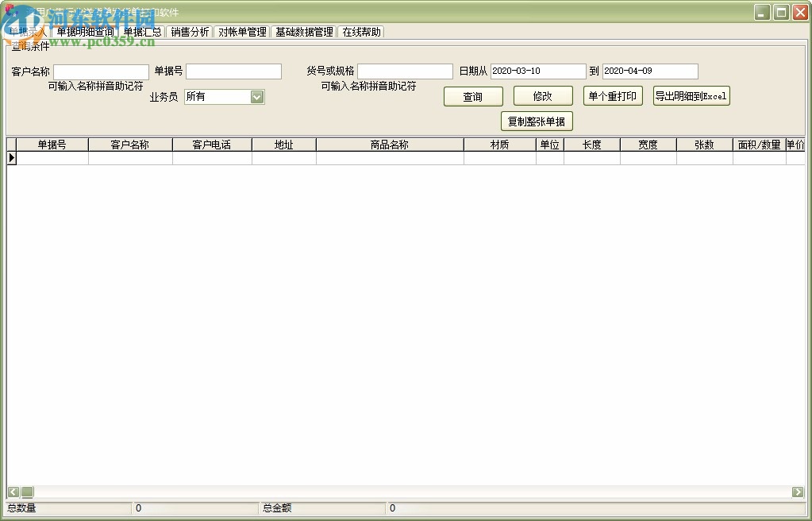Click the 宽度 column header
Viewport: 812px width, 521px height.
point(648,145)
